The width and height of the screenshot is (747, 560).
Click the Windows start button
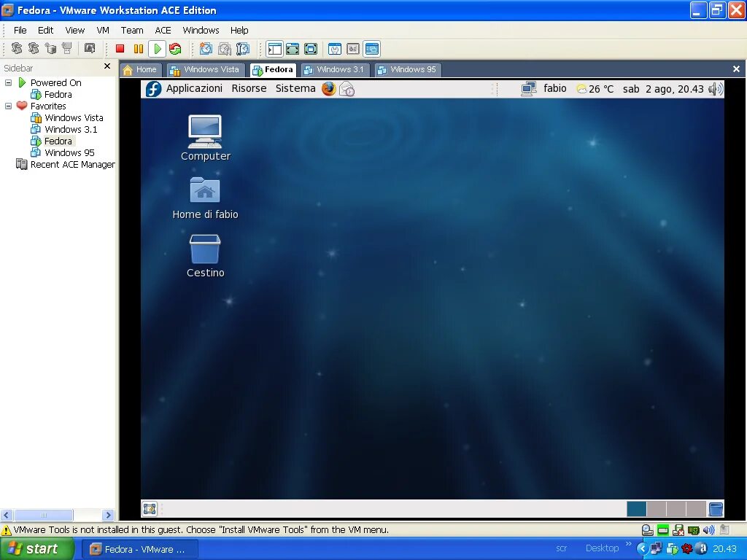click(36, 549)
